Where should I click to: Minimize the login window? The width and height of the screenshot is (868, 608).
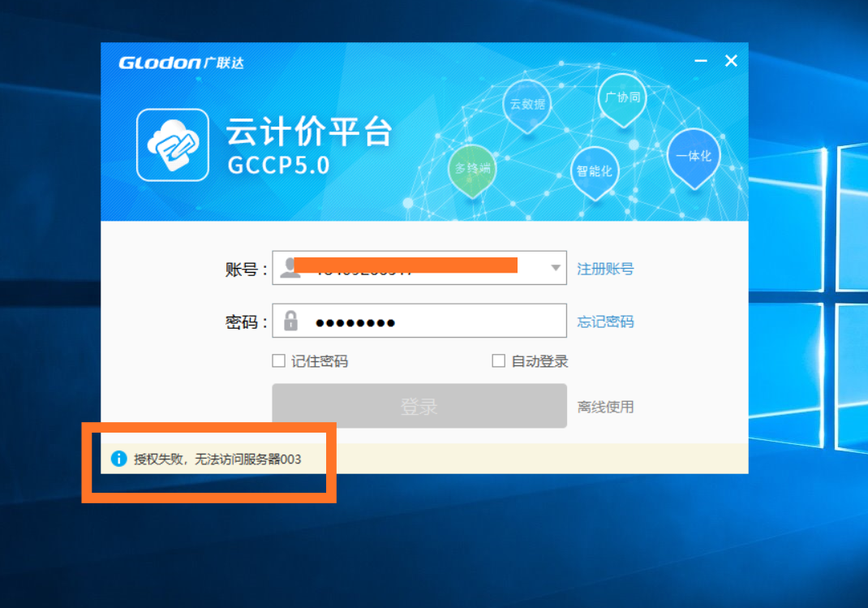(x=701, y=60)
